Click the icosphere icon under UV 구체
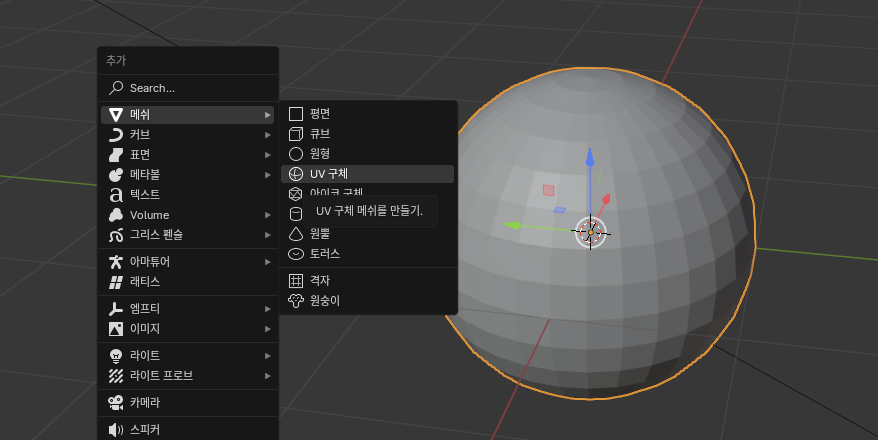This screenshot has width=878, height=440. click(296, 194)
